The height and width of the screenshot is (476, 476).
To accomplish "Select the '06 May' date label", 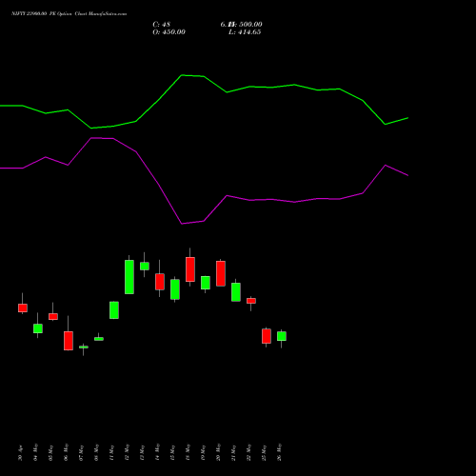I will click(x=67, y=452).
